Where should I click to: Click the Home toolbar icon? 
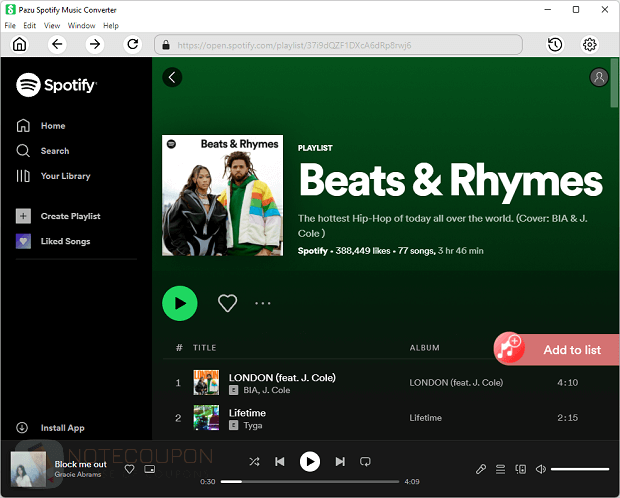(x=19, y=44)
